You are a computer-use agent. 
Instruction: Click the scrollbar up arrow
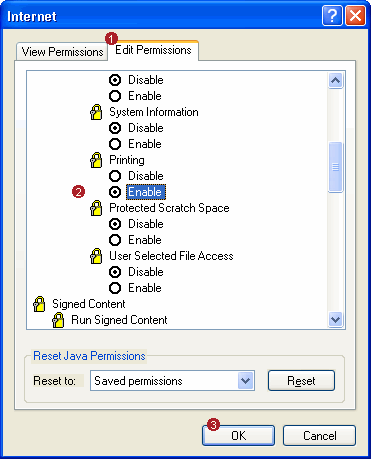[x=335, y=80]
